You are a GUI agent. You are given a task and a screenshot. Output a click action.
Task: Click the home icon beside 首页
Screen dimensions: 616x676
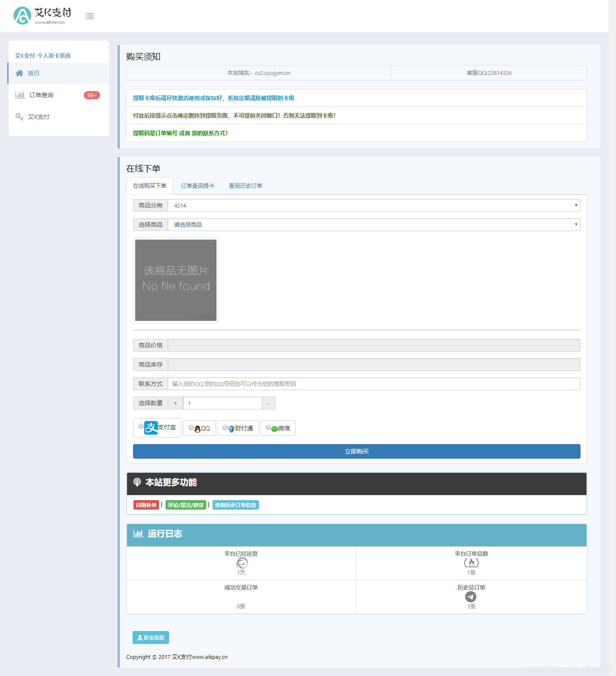(19, 73)
